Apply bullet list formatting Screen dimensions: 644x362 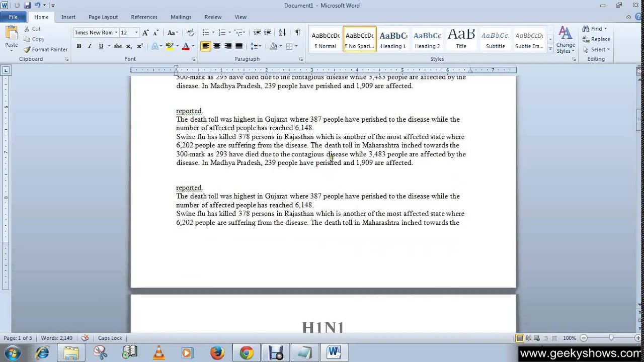tap(205, 33)
